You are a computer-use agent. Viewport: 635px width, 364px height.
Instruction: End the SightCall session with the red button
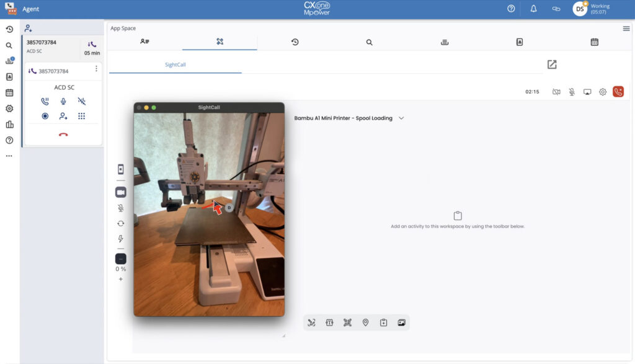[x=618, y=92]
